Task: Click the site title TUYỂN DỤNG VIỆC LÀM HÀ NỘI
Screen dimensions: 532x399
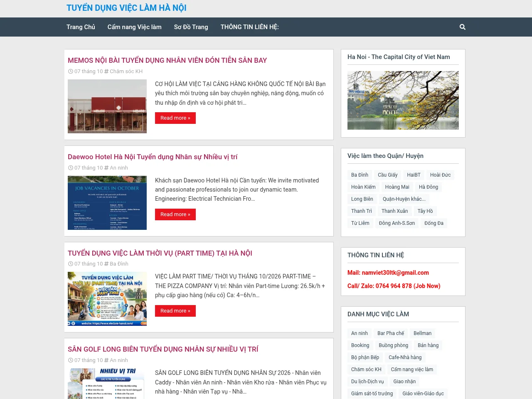Action: point(126,8)
